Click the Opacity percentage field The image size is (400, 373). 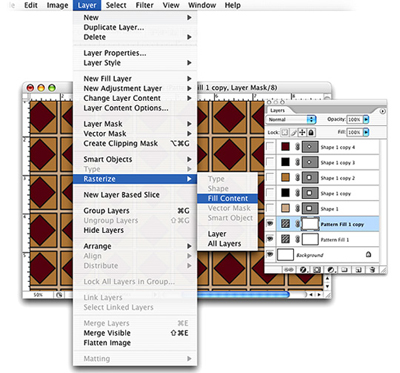(354, 119)
